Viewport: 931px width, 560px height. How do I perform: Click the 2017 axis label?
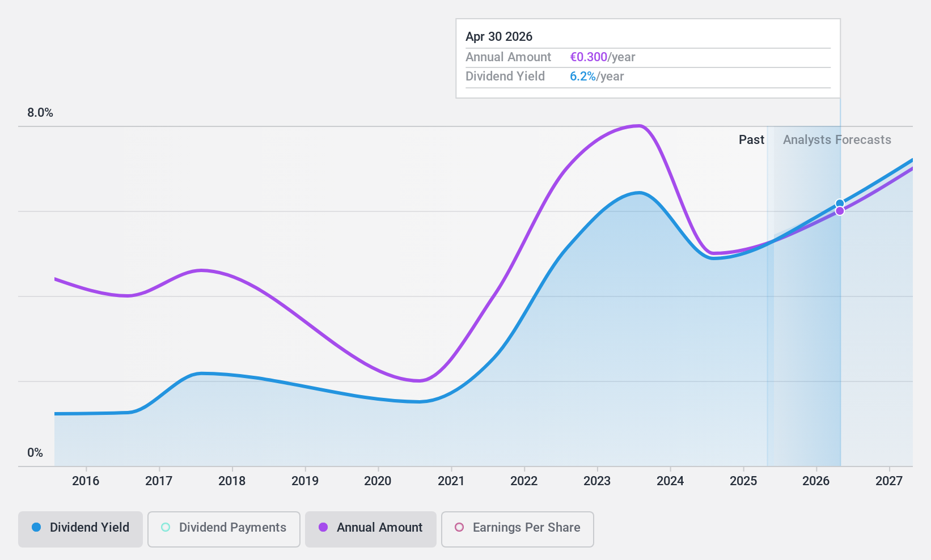coord(159,481)
